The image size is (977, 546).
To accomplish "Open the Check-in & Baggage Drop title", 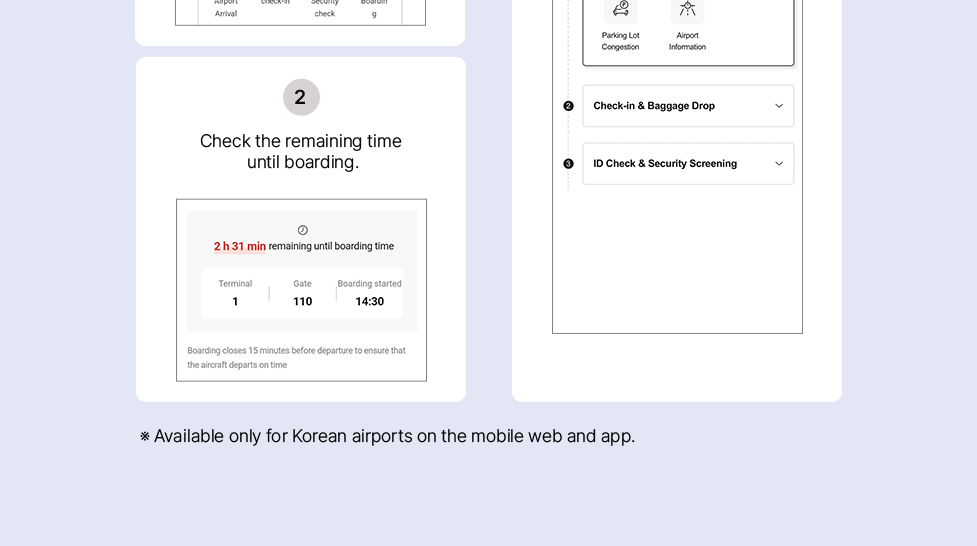I will coord(654,106).
